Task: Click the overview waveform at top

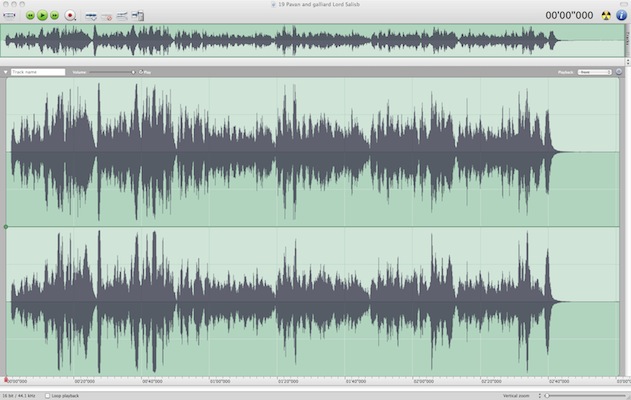Action: [312, 40]
